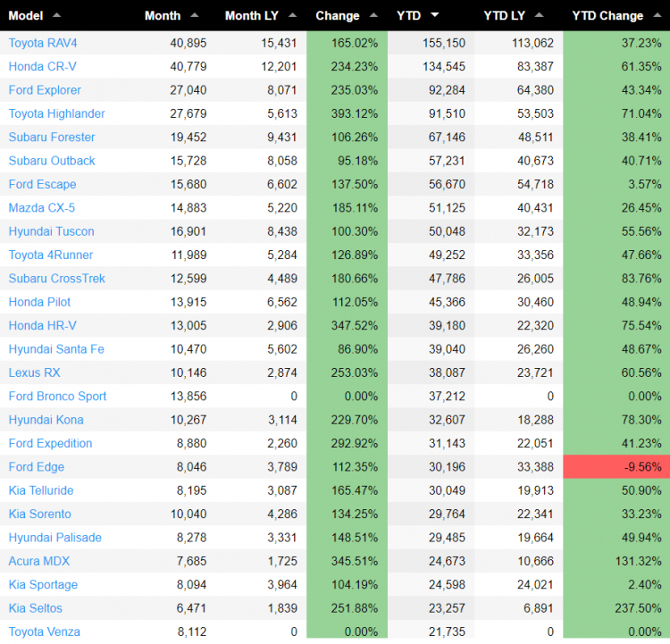Select Hyundai Kona Month LY value 3,114
The height and width of the screenshot is (644, 670).
pyautogui.click(x=282, y=420)
